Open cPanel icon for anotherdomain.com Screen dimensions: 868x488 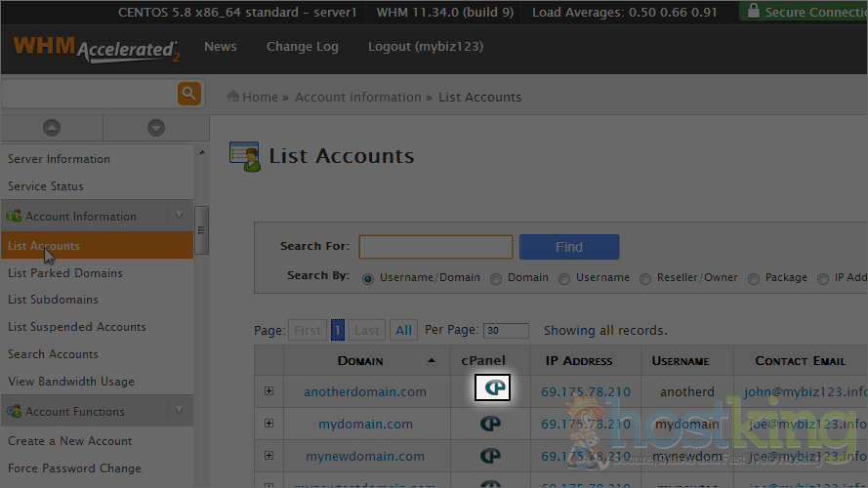pyautogui.click(x=492, y=389)
